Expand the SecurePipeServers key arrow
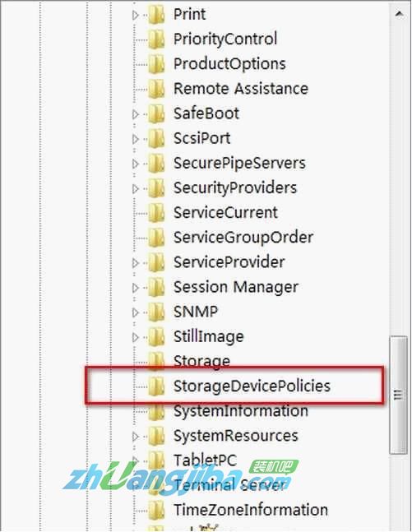The height and width of the screenshot is (532, 412). click(136, 164)
